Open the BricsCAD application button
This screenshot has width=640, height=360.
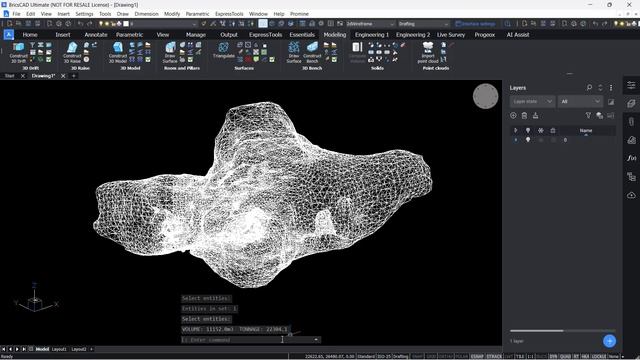[x=9, y=35]
